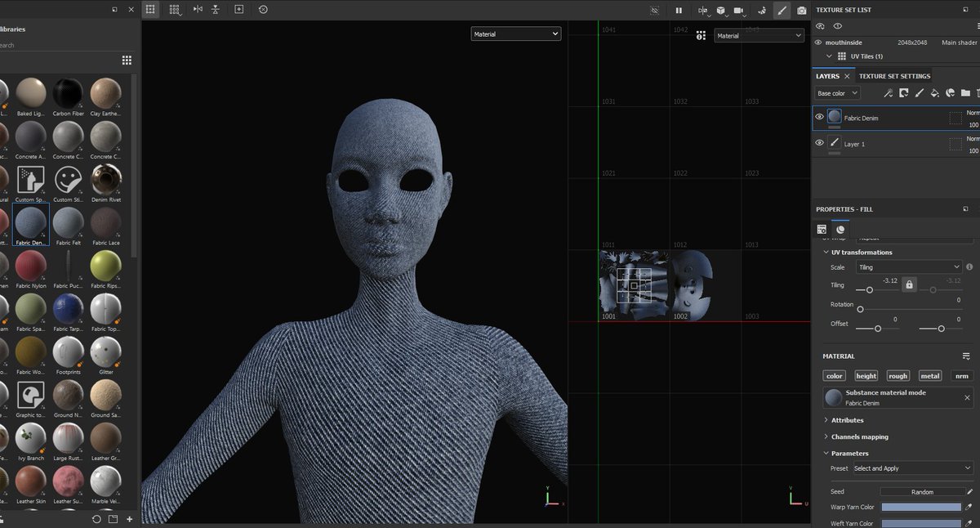The width and height of the screenshot is (980, 528).
Task: Open the UV tile info icon in the 2D view
Action: click(x=701, y=35)
